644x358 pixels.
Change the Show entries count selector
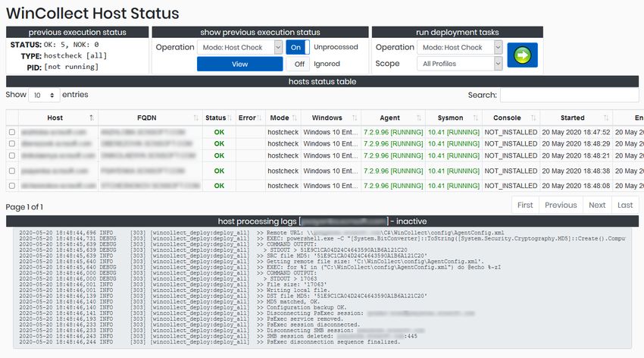click(44, 95)
